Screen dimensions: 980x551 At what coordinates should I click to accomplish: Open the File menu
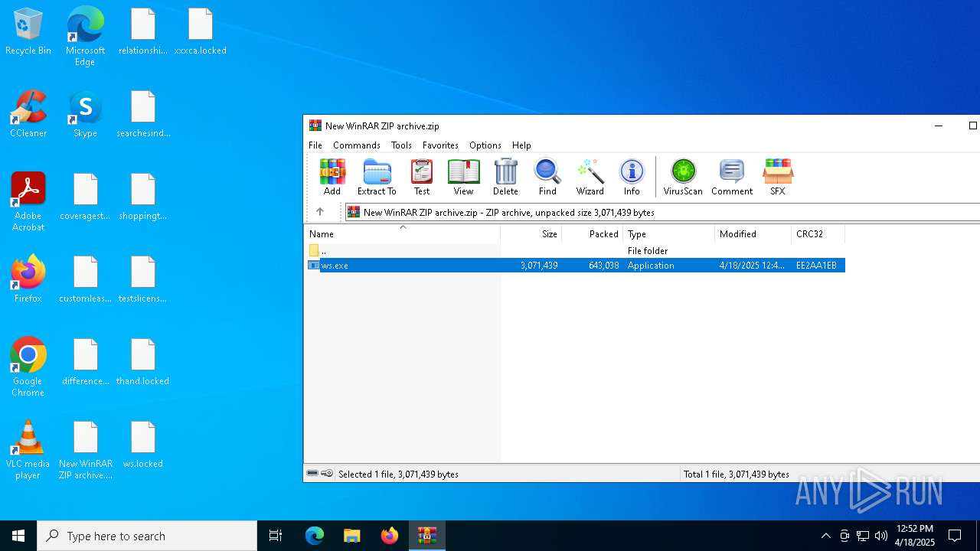pos(315,145)
